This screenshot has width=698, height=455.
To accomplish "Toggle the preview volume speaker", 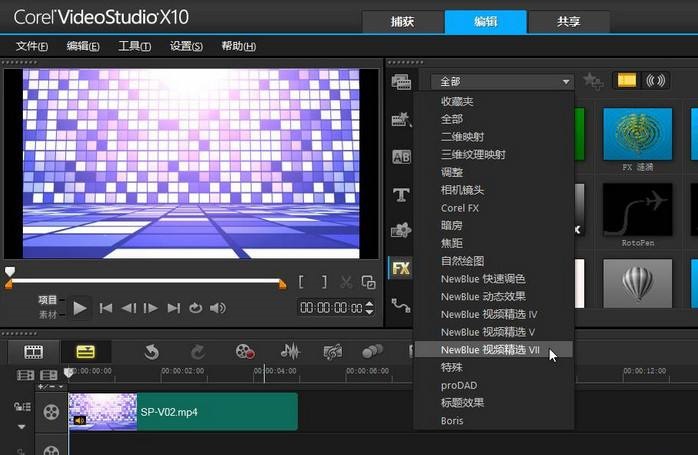I will coord(218,308).
